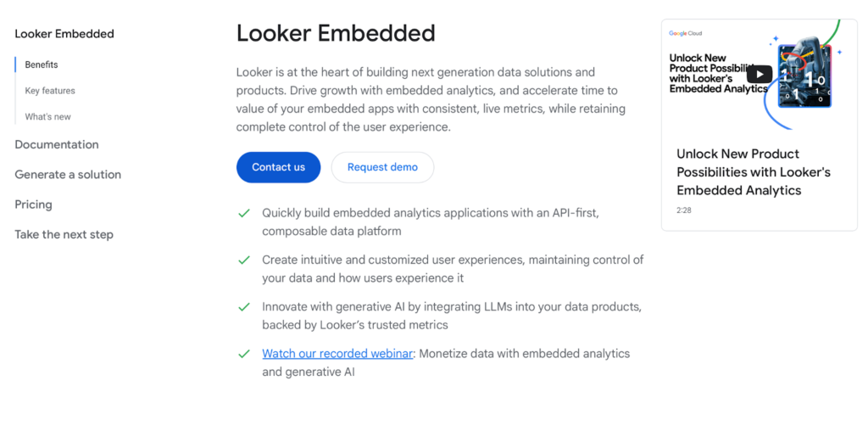This screenshot has width=868, height=448.
Task: Click the checkmark next to "Create intuitive and customized"
Action: pyautogui.click(x=244, y=260)
